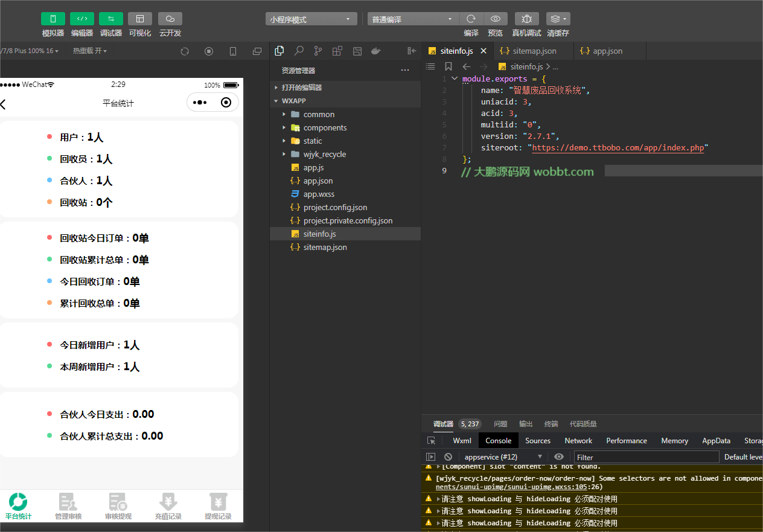Image resolution: width=763 pixels, height=532 pixels.
Task: Open project.config.json in the file tree
Action: [x=335, y=208]
